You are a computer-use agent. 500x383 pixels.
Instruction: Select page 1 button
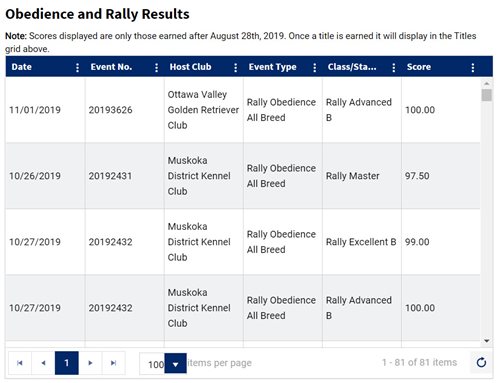pyautogui.click(x=67, y=363)
